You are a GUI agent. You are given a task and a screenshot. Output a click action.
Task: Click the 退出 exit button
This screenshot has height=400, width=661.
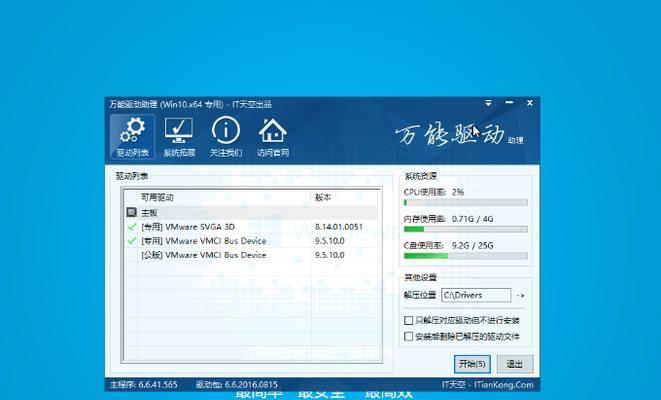(515, 364)
